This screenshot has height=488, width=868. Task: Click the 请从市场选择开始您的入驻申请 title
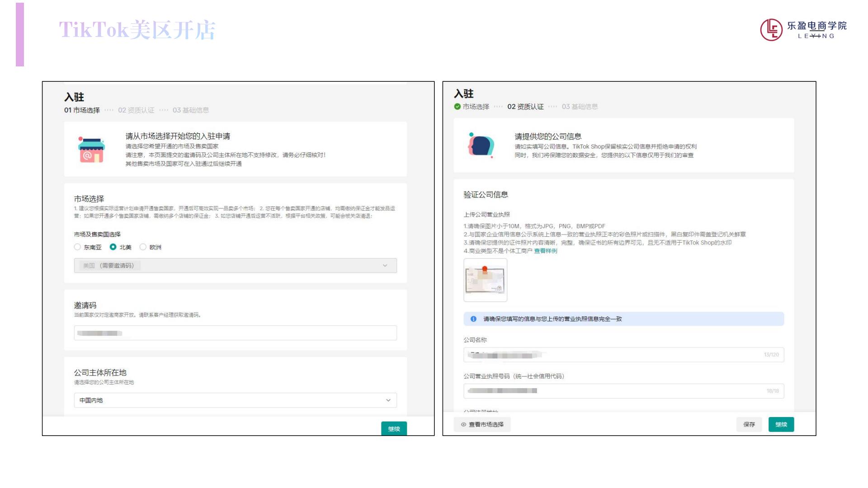click(178, 136)
